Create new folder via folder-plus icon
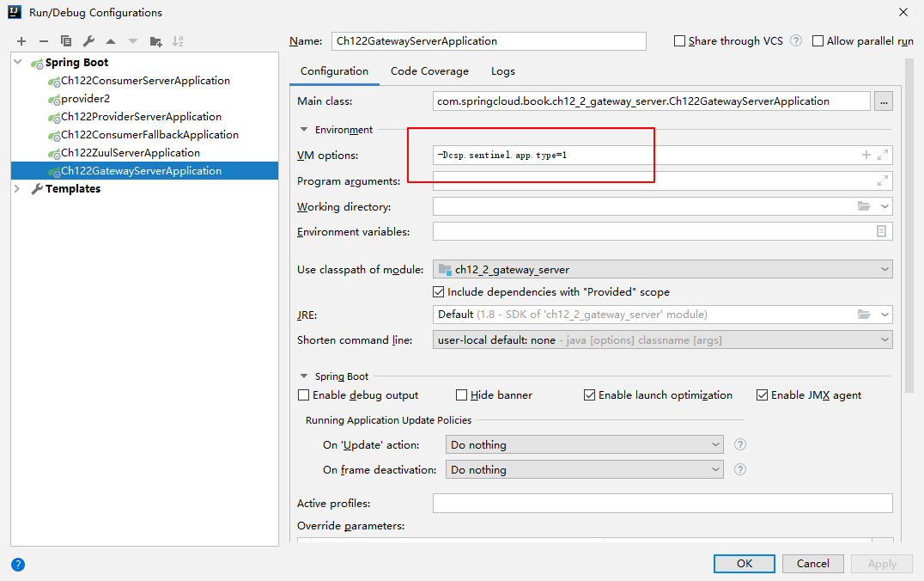This screenshot has height=581, width=924. pyautogui.click(x=155, y=41)
